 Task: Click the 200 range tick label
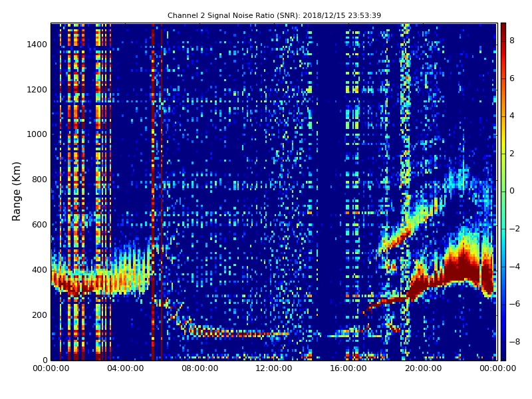[x=39, y=315]
